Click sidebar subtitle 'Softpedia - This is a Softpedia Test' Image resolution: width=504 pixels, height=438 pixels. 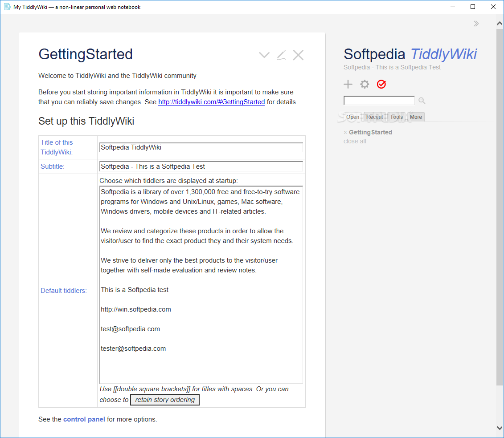pos(392,67)
